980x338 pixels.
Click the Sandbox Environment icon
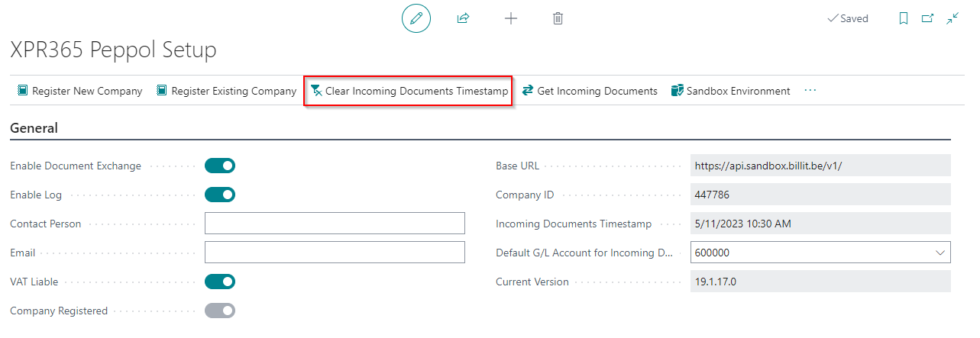coord(677,91)
